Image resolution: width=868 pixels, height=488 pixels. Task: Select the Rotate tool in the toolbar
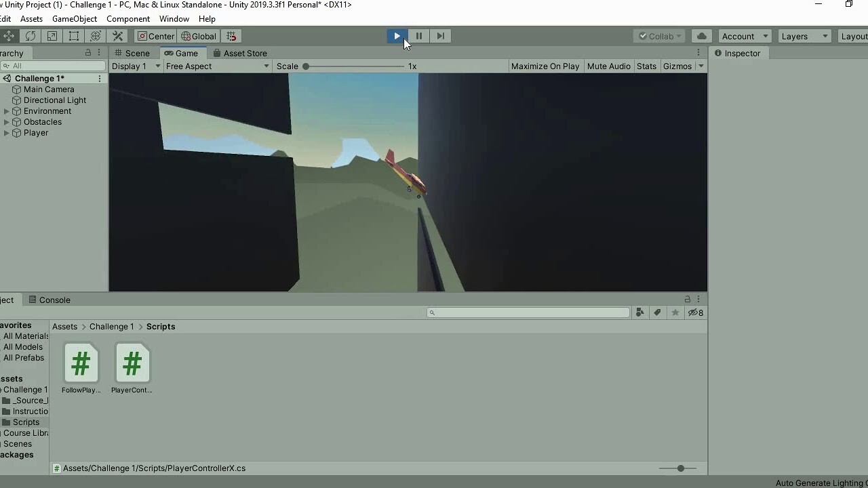coord(31,35)
